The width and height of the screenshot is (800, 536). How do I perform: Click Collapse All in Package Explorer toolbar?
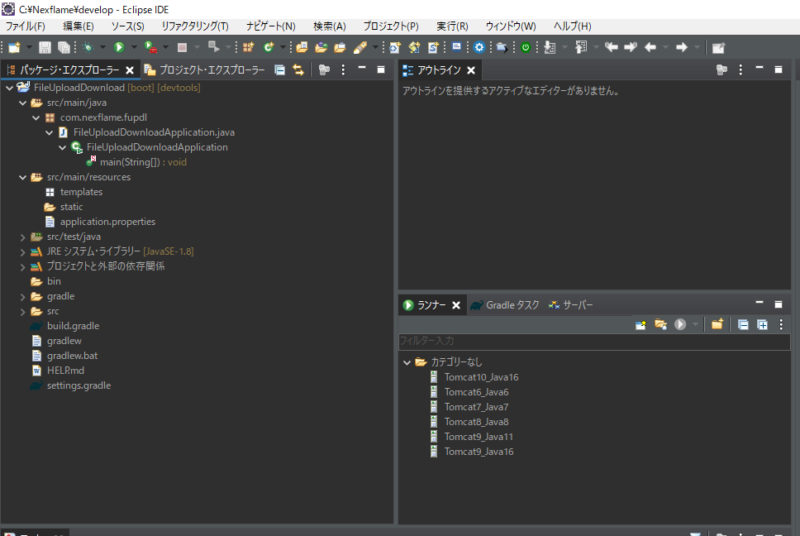(x=280, y=70)
